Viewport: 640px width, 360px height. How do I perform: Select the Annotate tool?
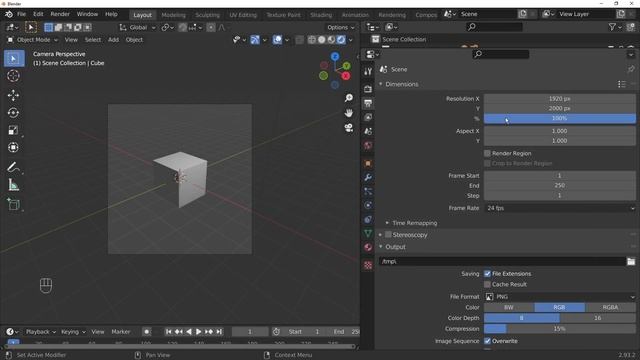point(13,167)
